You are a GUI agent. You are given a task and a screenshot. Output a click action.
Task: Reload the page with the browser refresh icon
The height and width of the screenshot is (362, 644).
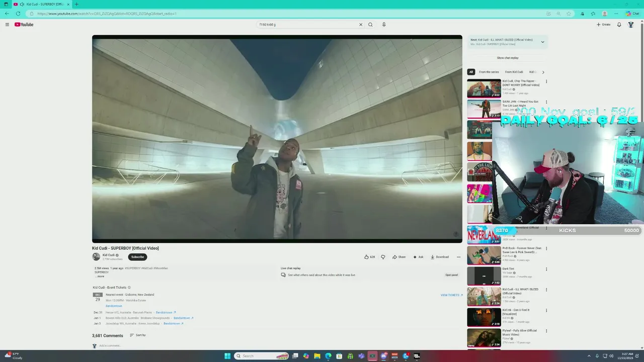coord(18,14)
